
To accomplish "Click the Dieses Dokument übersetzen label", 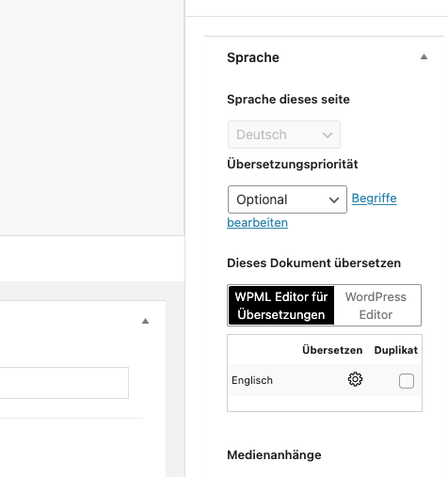I will pyautogui.click(x=314, y=263).
